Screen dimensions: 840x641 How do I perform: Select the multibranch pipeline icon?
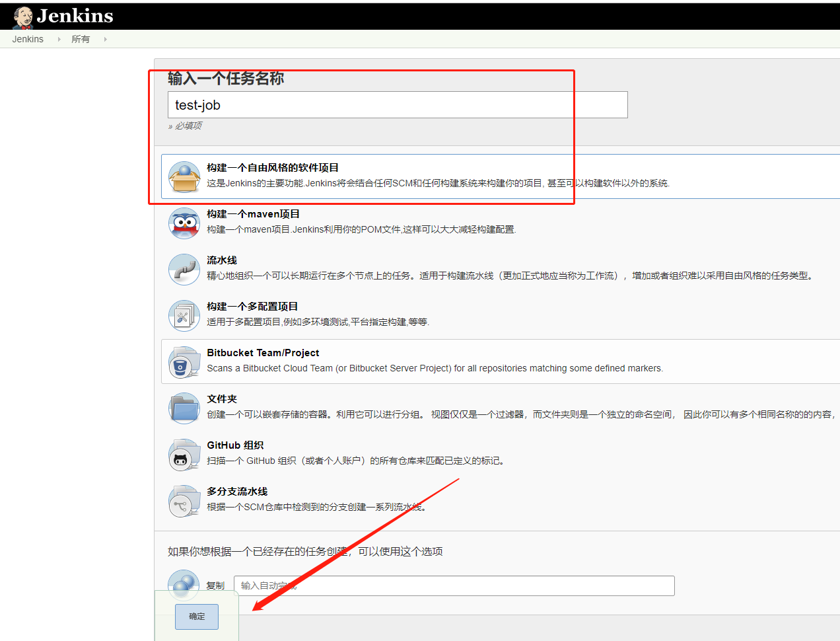[184, 500]
